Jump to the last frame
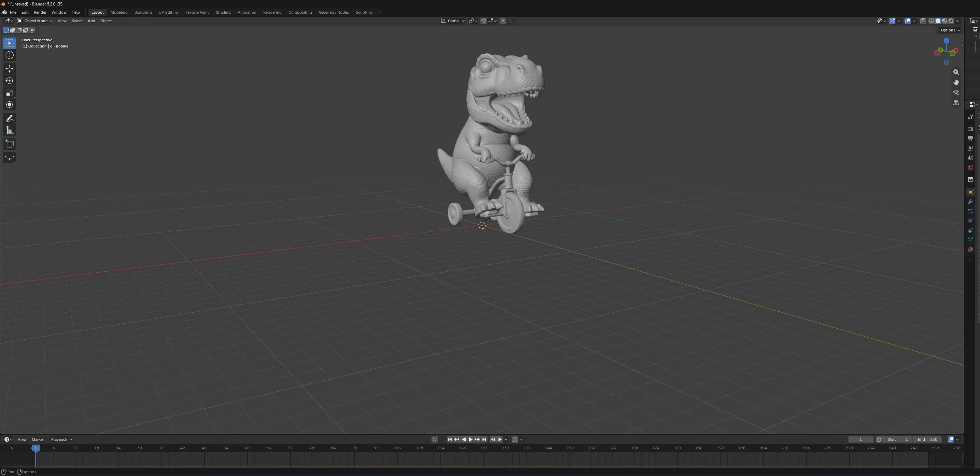This screenshot has height=476, width=980. [484, 439]
